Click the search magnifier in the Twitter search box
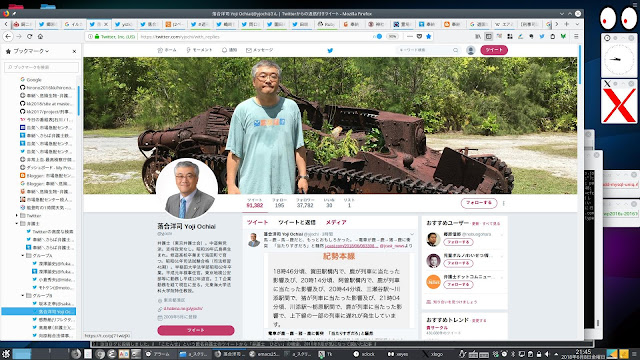Screen dimensions: 640x360 click(x=455, y=50)
